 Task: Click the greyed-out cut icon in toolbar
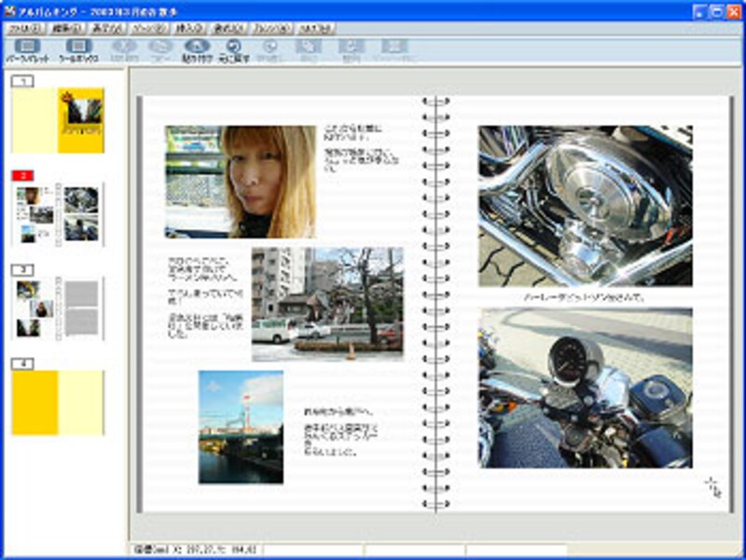pos(123,49)
